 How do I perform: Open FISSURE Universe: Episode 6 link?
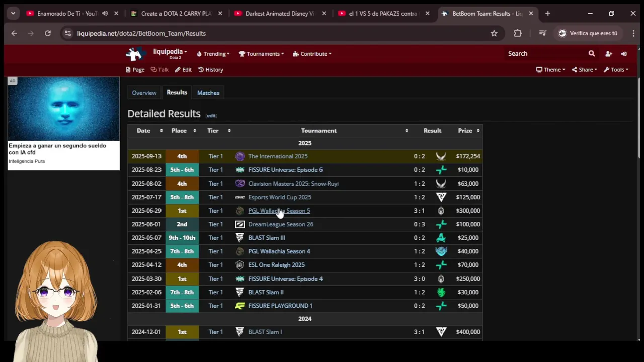click(285, 170)
